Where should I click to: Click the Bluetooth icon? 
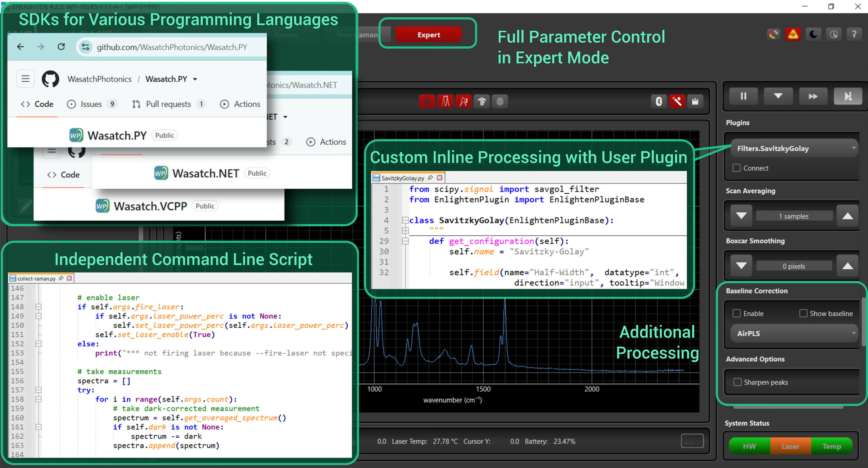click(659, 102)
